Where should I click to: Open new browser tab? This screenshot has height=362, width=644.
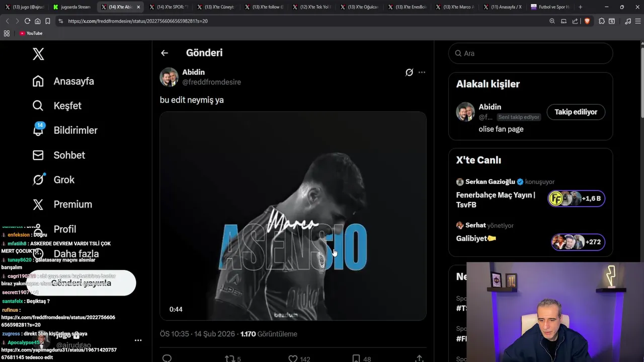(x=580, y=7)
